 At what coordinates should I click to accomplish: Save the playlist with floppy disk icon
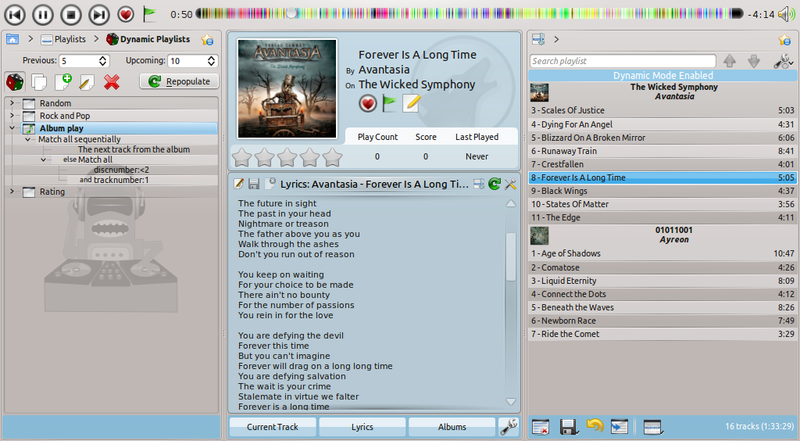(x=568, y=427)
